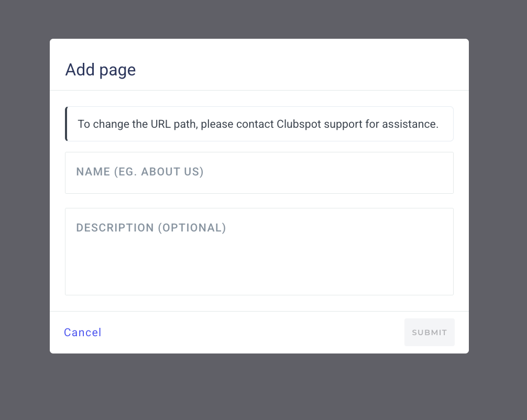Click inside the optional description area
Viewport: 527px width, 420px height.
click(x=259, y=251)
